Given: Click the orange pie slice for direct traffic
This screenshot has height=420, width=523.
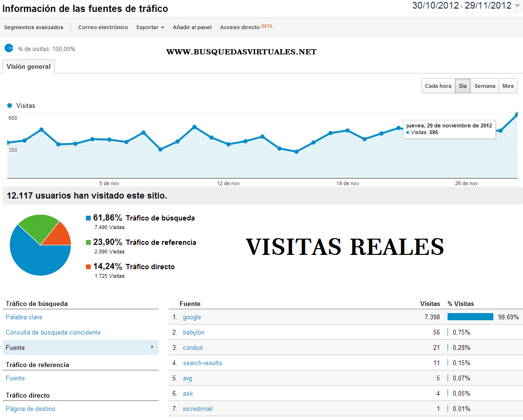Looking at the screenshot, I should tap(59, 236).
